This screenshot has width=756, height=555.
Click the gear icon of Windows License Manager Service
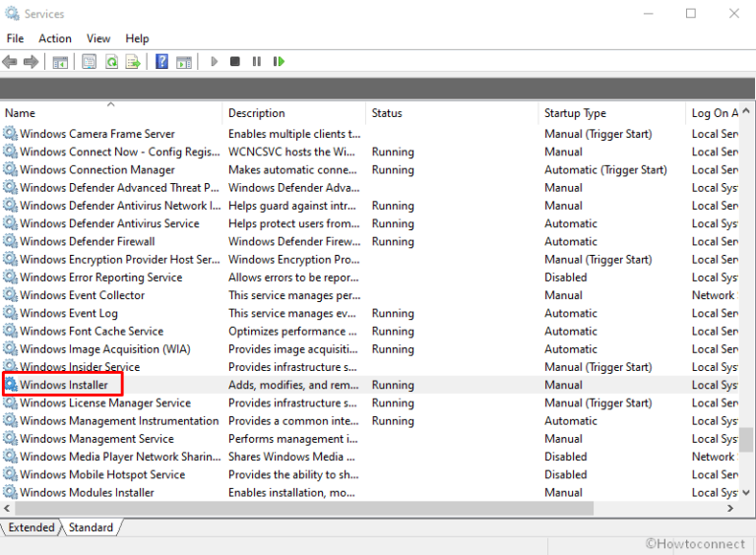pos(11,402)
